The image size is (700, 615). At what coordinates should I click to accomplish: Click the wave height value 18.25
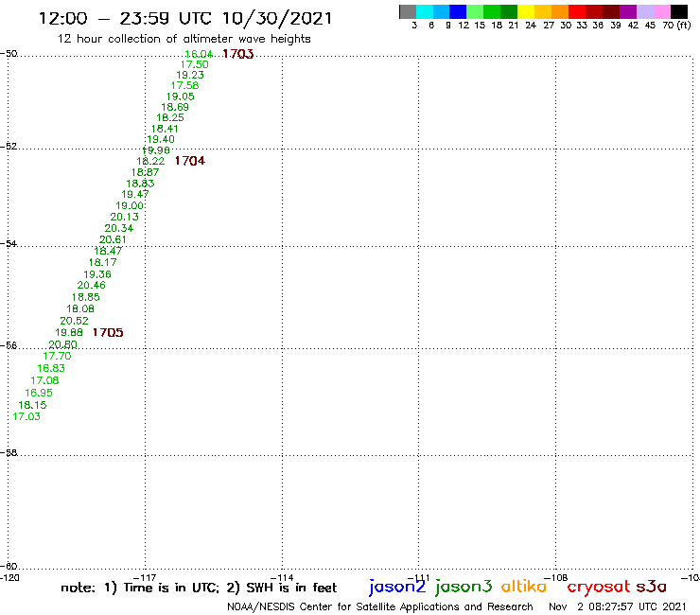[170, 117]
